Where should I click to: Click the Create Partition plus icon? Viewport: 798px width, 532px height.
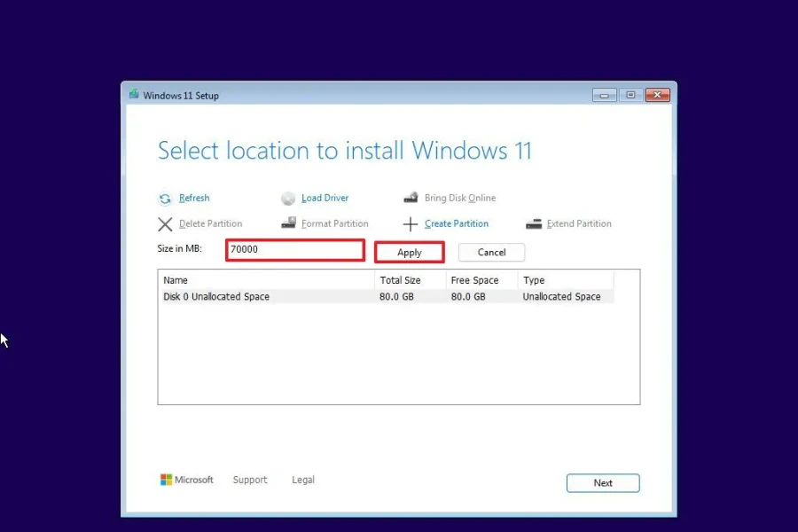pos(411,223)
